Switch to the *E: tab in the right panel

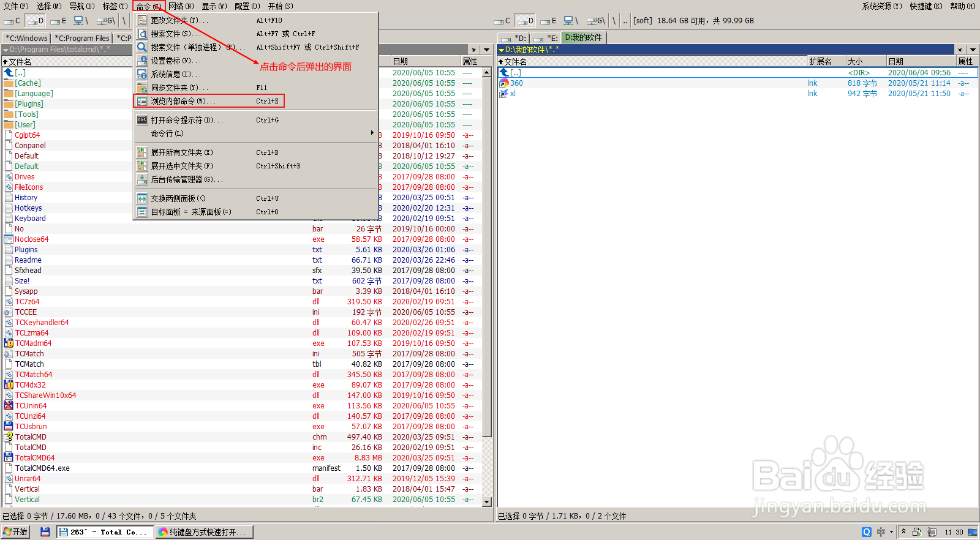tap(546, 38)
